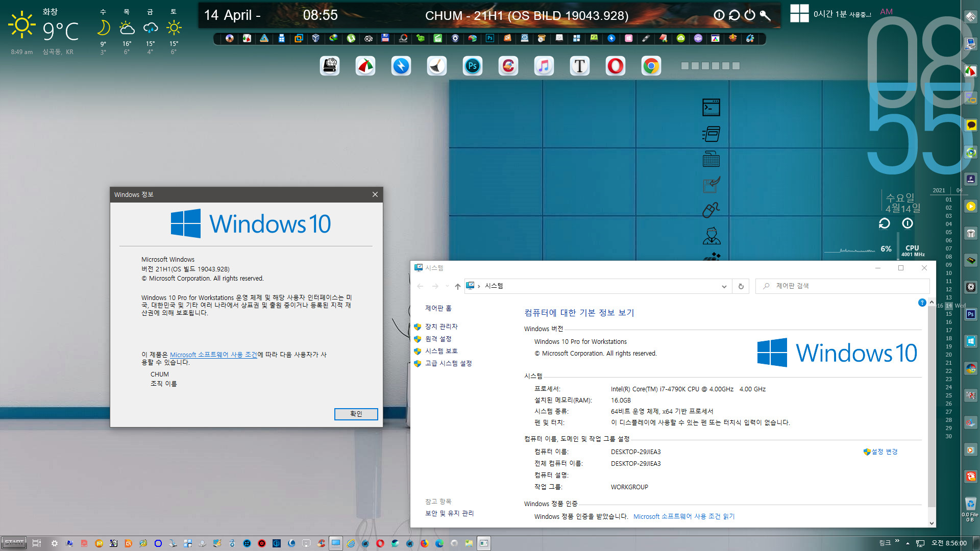Viewport: 980px width, 551px height.
Task: Click the power icon beside CPU widget
Action: click(908, 223)
